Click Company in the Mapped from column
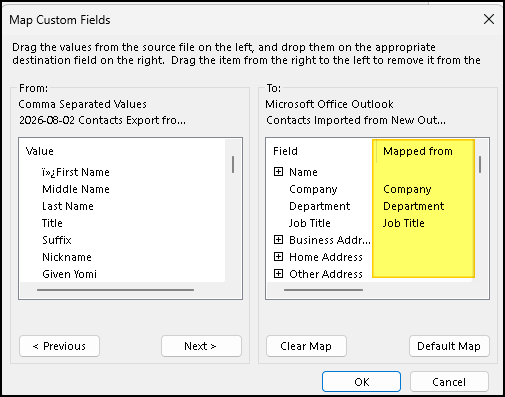505x397 pixels. [x=407, y=189]
